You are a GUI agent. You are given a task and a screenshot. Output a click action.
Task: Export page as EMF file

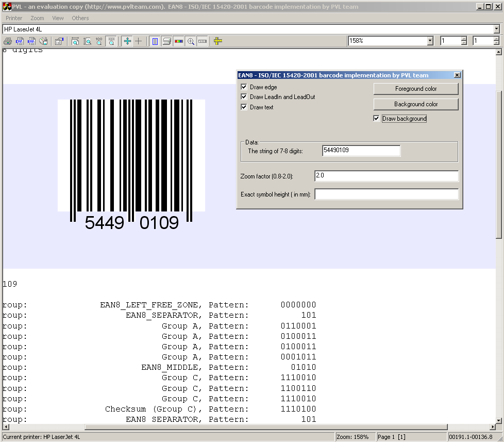click(x=20, y=41)
